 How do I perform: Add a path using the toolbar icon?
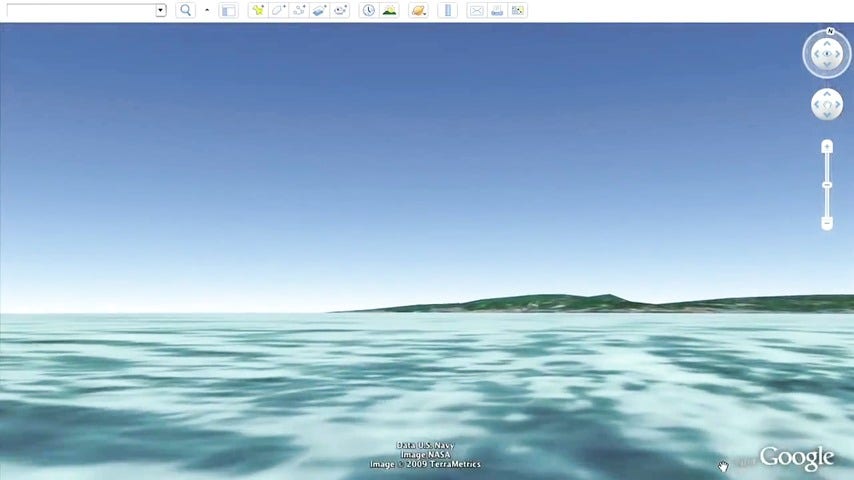299,10
